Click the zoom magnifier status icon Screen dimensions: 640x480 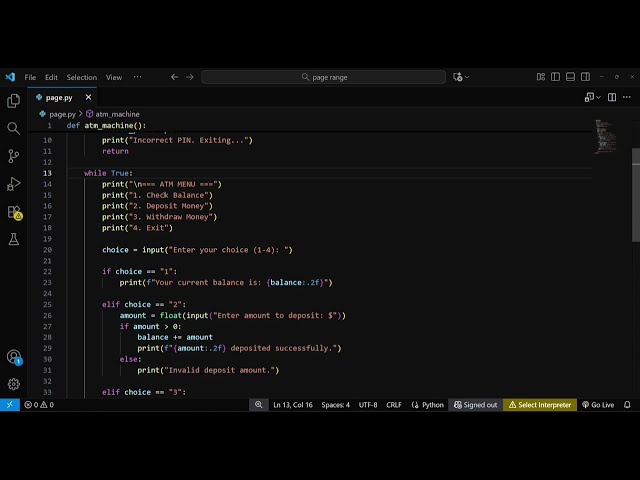coord(258,404)
